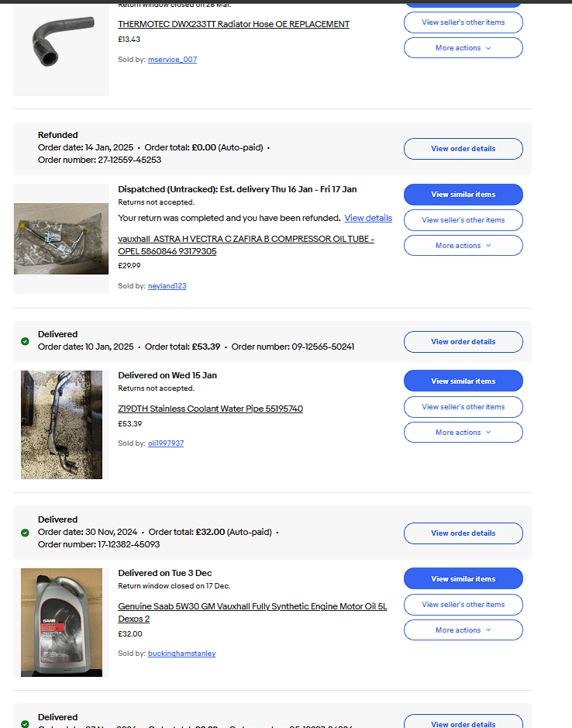Expand More actions for Saab motor oil
This screenshot has height=728, width=572.
pos(463,630)
